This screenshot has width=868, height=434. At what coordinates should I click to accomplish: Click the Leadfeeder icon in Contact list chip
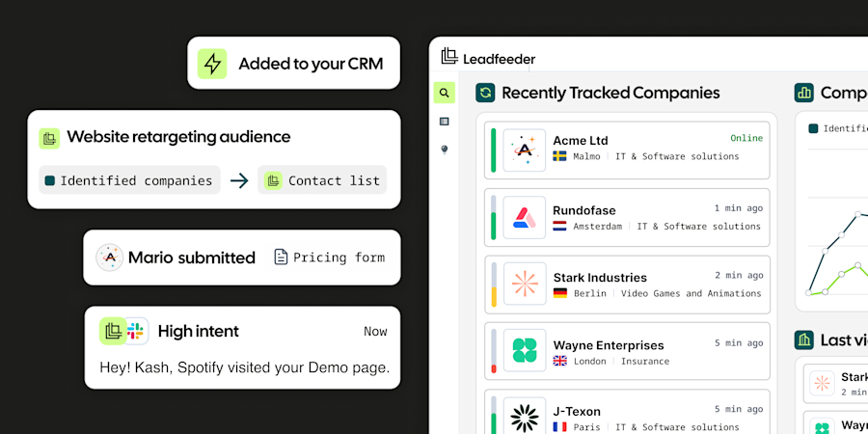coord(273,180)
